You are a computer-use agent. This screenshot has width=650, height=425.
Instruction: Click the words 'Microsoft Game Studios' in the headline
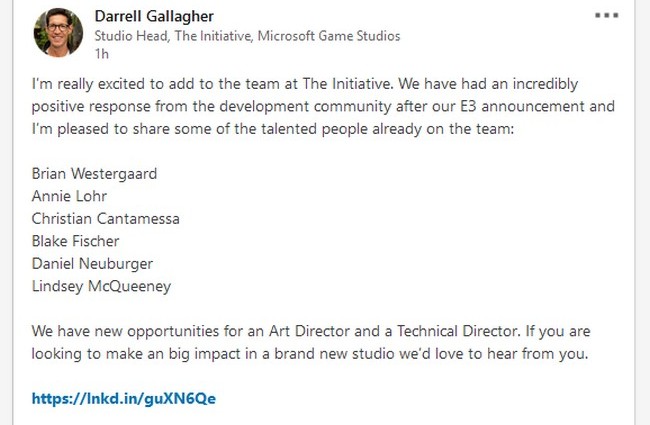tap(329, 36)
